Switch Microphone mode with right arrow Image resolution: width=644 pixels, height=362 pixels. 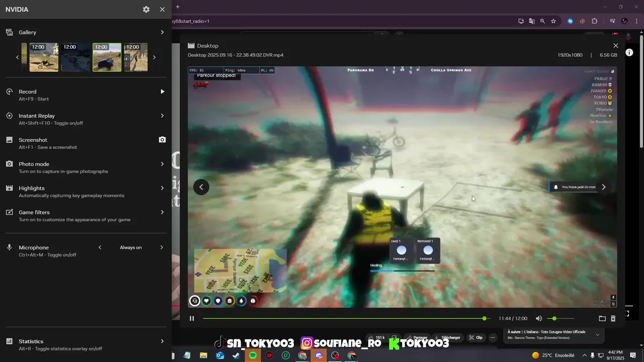[162, 247]
